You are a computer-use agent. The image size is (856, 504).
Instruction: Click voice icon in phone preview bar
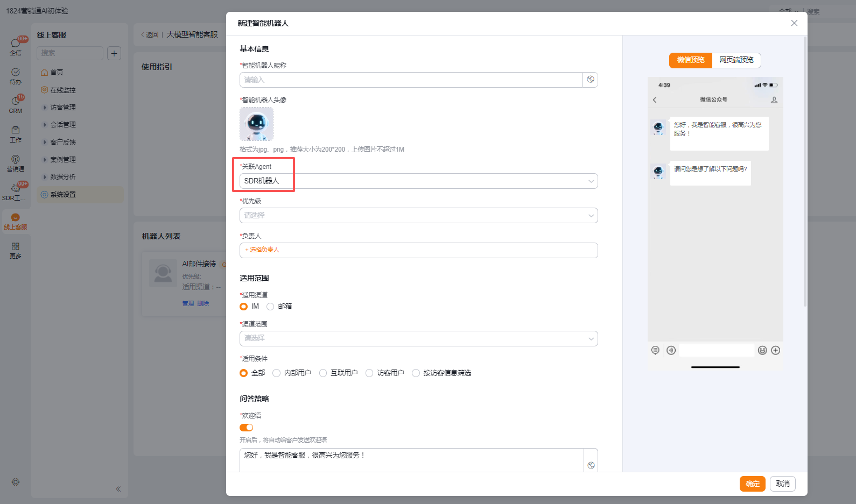tap(671, 351)
